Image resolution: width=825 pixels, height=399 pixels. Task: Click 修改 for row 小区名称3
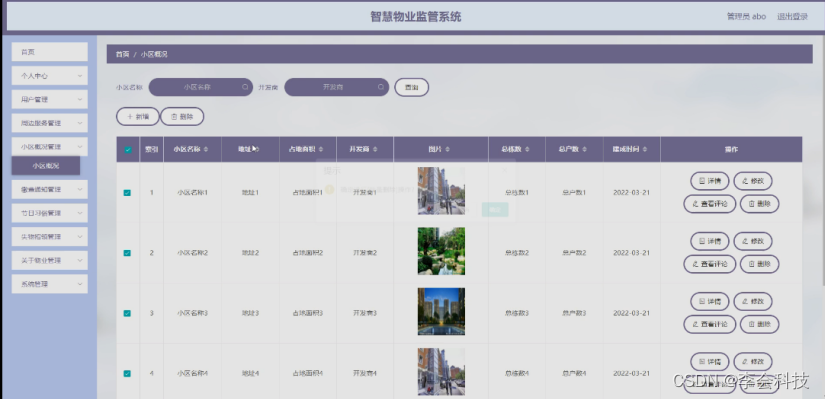[753, 302]
